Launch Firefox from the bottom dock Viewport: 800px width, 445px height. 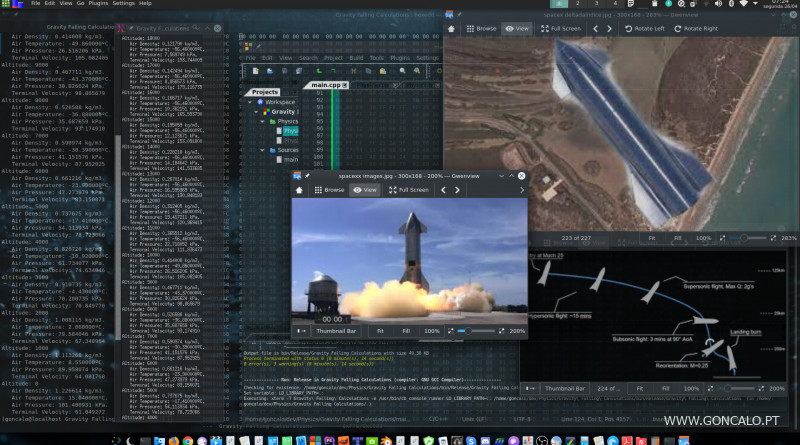pos(173,440)
